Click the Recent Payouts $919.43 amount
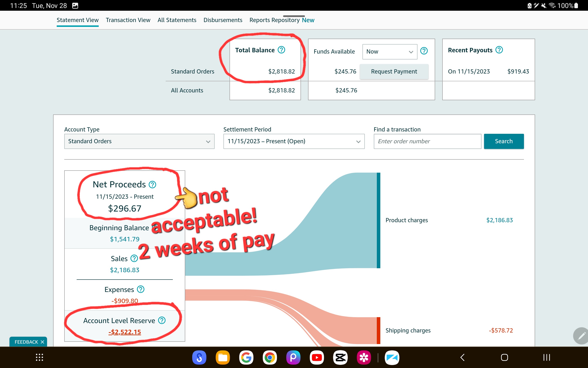 tap(518, 71)
